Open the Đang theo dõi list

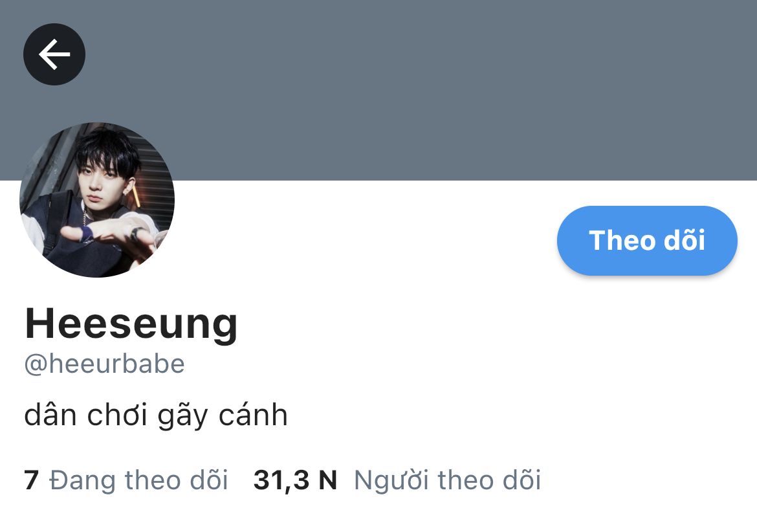click(138, 480)
